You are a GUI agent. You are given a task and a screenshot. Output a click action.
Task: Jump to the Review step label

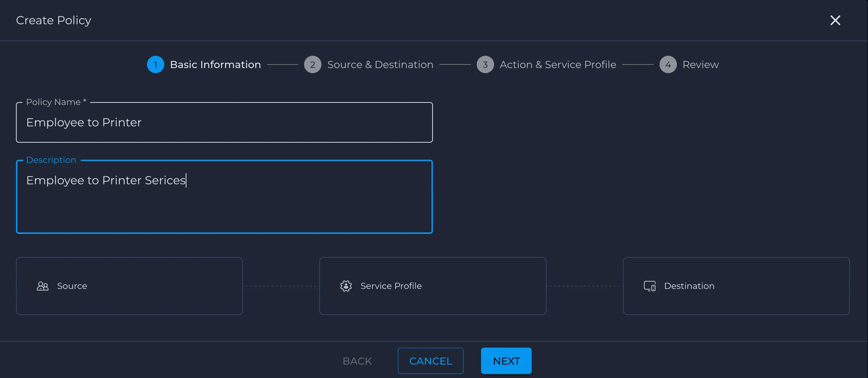pyautogui.click(x=701, y=64)
